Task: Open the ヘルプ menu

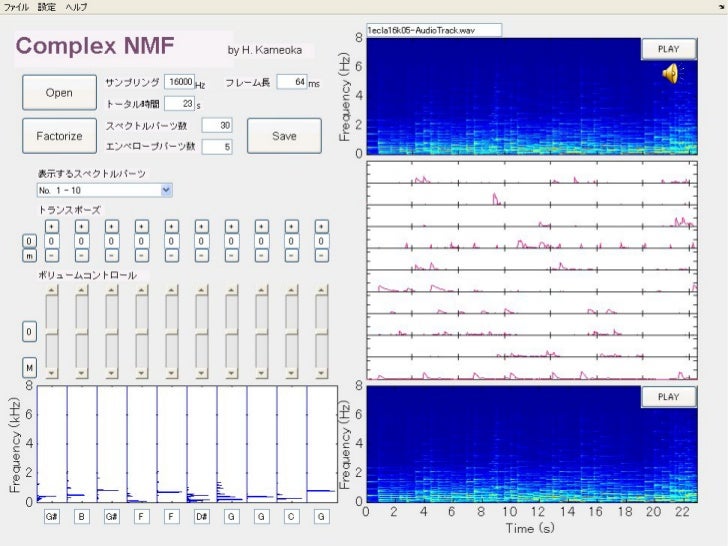Action: tap(76, 7)
